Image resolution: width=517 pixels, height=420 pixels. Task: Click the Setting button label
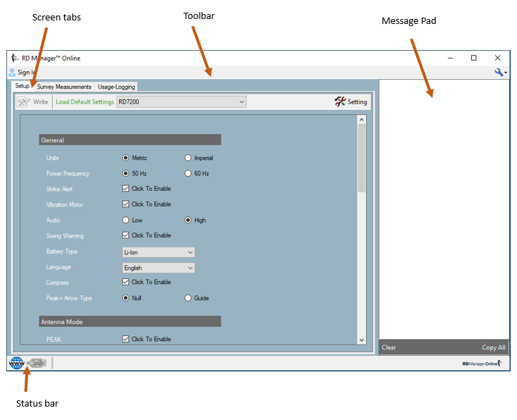click(357, 101)
